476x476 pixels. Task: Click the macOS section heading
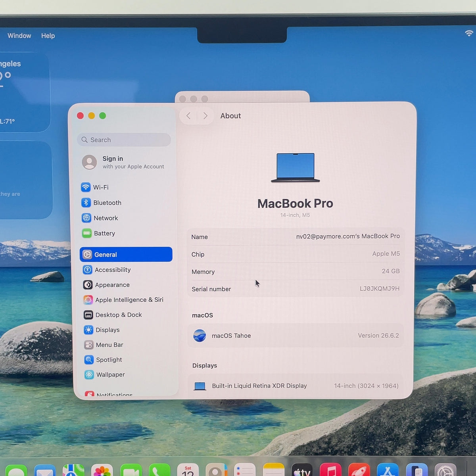coord(202,315)
